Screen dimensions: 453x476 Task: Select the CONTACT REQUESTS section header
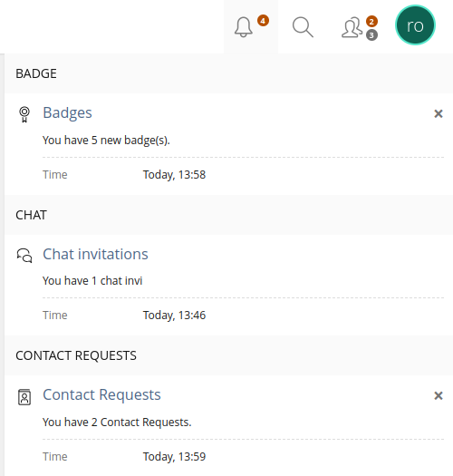[229, 355]
